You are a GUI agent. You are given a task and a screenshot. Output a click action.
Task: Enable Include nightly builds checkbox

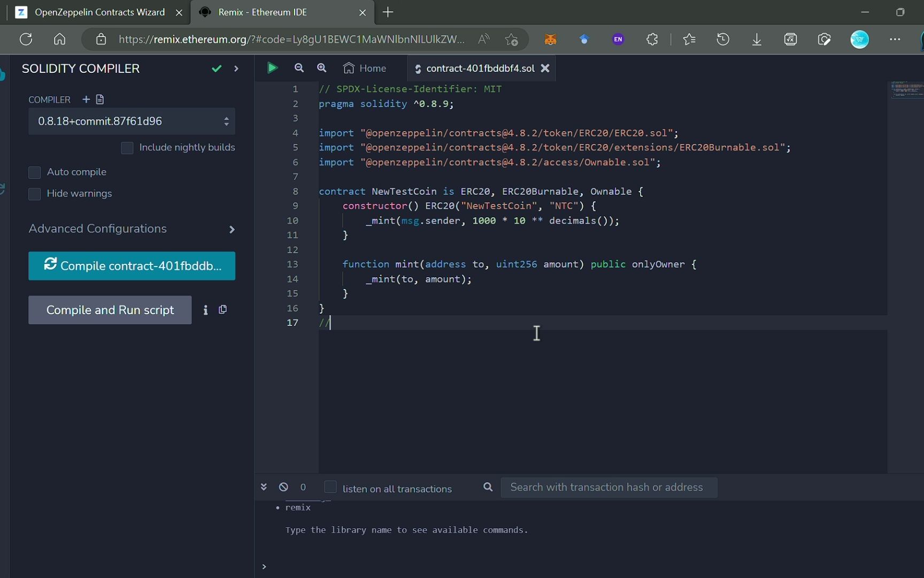[127, 148]
